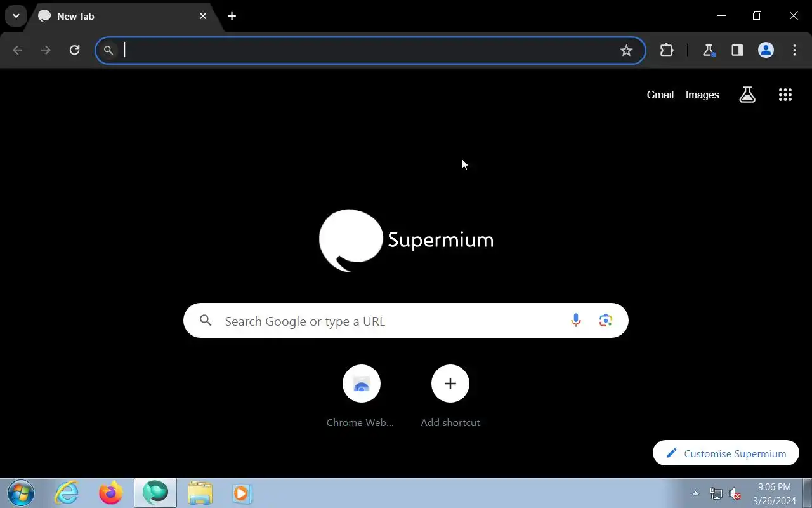The image size is (812, 508).
Task: Go back with the back arrow
Action: (x=18, y=50)
